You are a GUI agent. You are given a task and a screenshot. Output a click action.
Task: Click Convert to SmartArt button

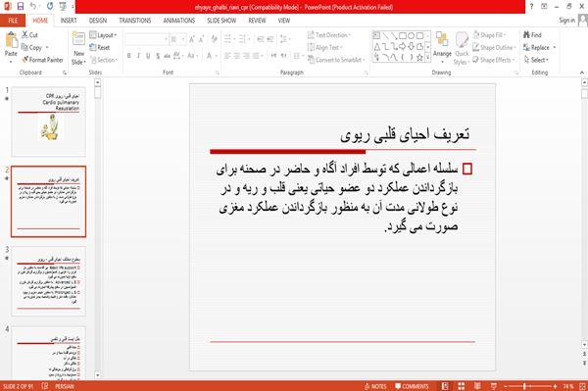click(335, 60)
